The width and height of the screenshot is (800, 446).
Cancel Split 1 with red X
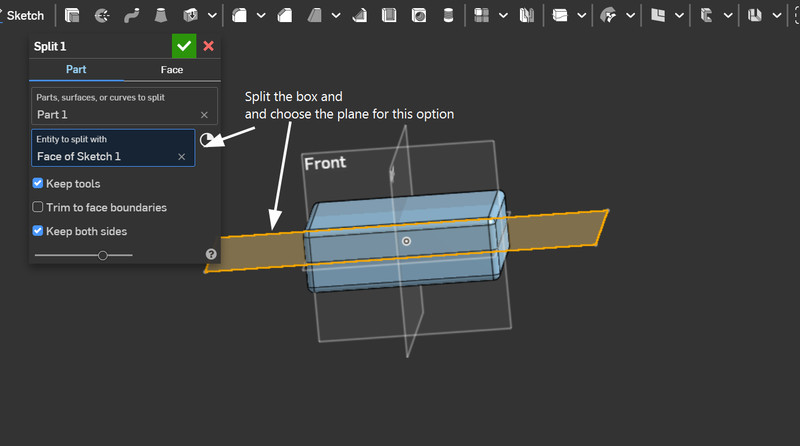click(208, 46)
